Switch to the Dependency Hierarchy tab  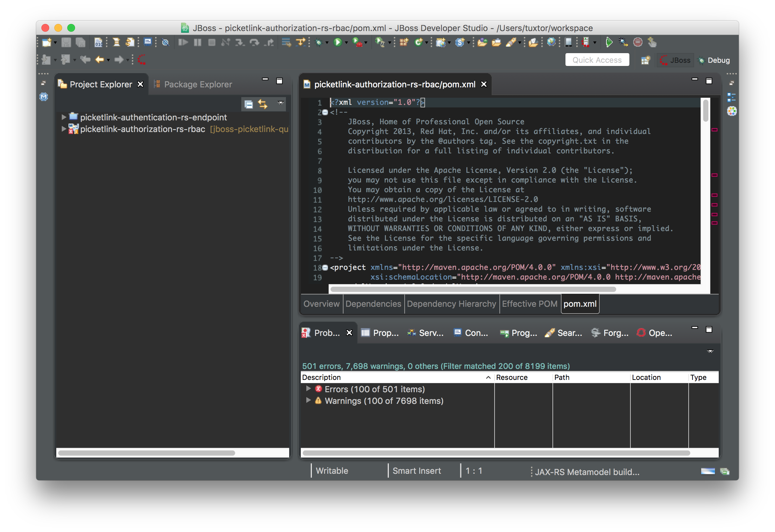[451, 304]
